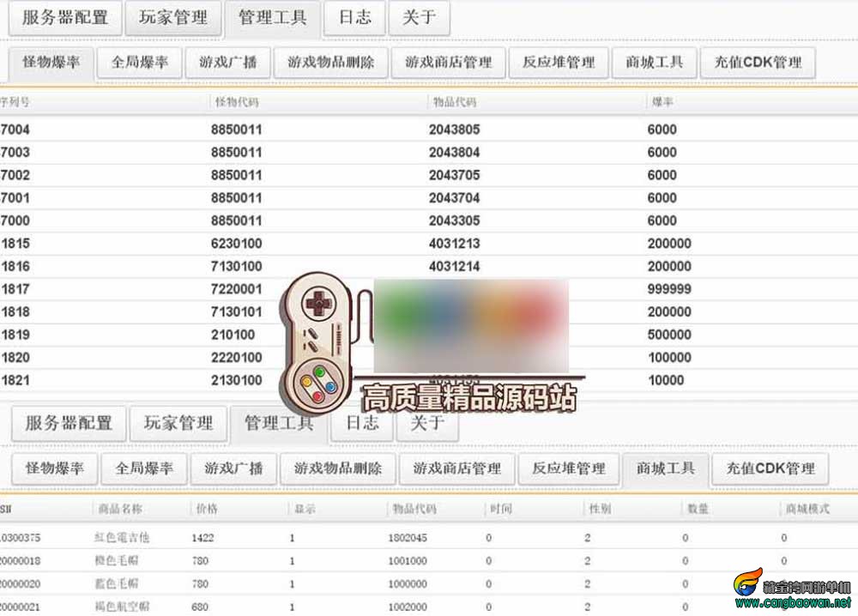858x616 pixels.
Task: Click the 序列号 column header
Action: [x=15, y=102]
